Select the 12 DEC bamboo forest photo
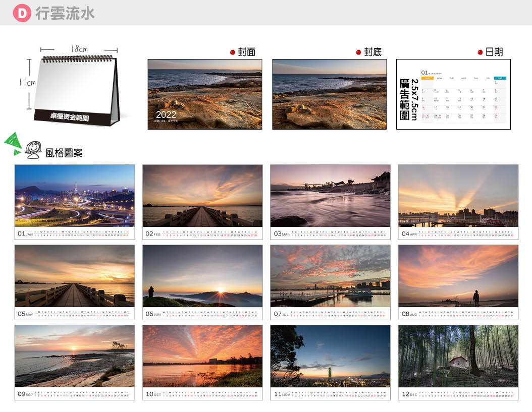 click(x=458, y=356)
